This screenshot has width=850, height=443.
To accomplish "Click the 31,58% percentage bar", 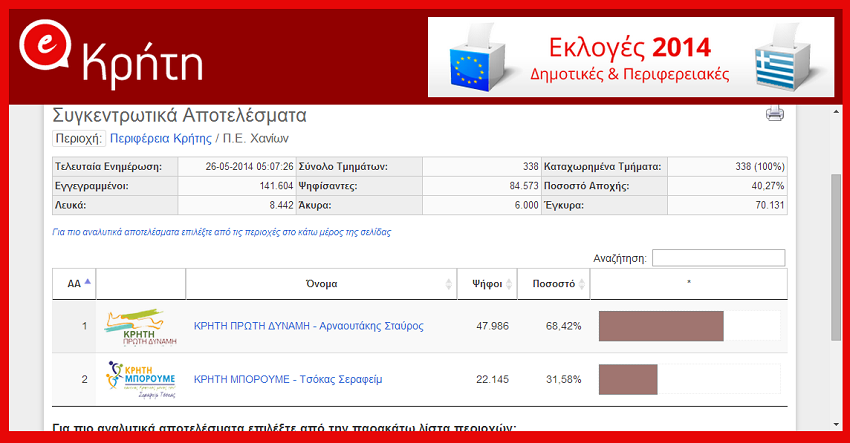I will pyautogui.click(x=628, y=379).
